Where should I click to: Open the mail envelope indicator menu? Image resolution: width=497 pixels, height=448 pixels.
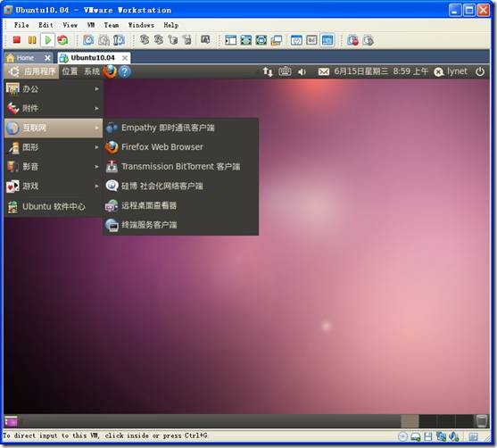click(x=324, y=71)
